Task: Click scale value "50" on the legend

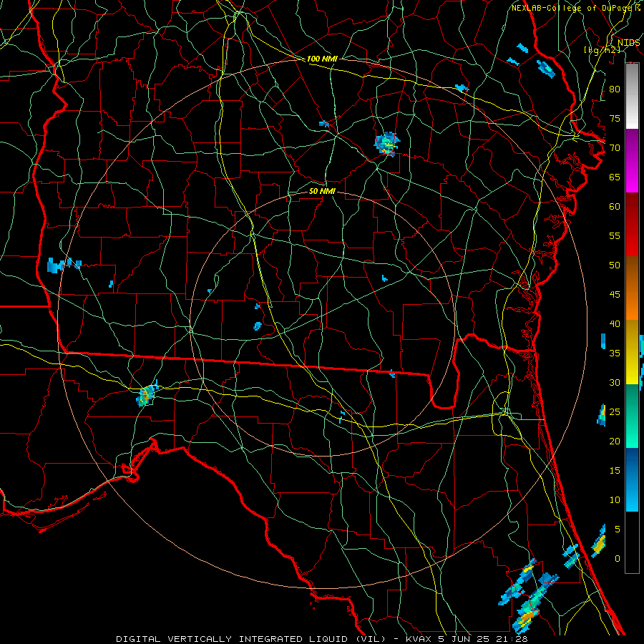Action: [615, 265]
